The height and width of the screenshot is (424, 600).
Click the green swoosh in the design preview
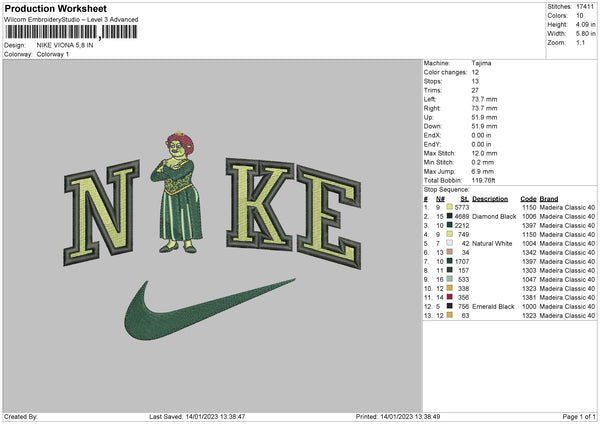pyautogui.click(x=209, y=310)
